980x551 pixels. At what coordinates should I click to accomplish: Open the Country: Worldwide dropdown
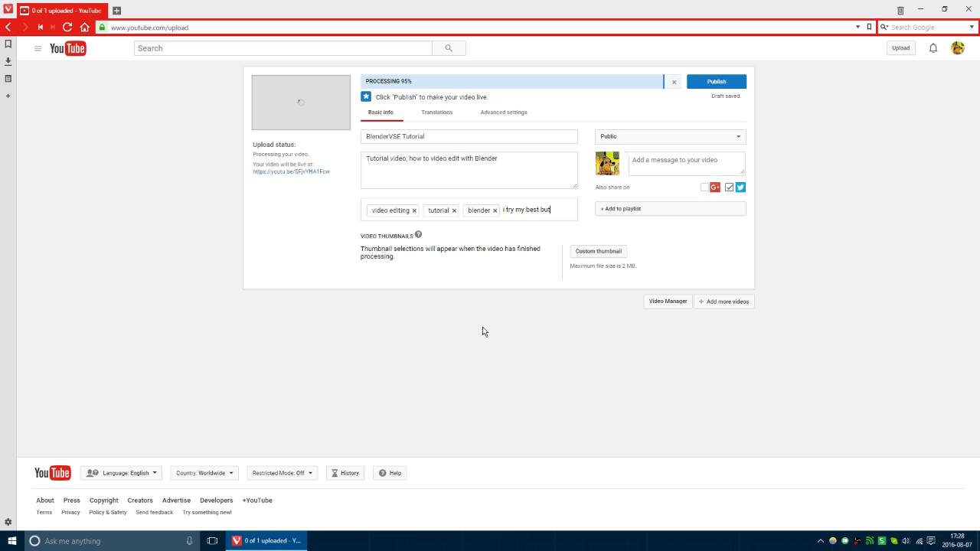[204, 473]
